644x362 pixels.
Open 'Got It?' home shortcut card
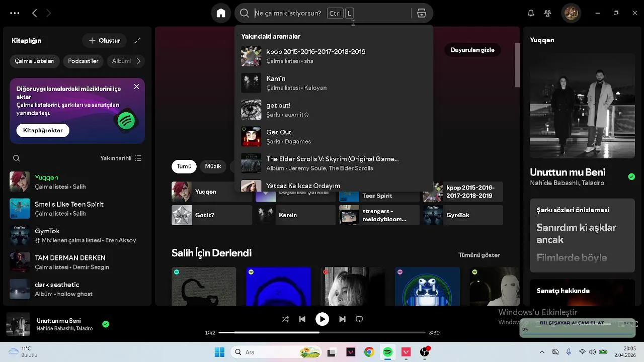click(x=212, y=215)
